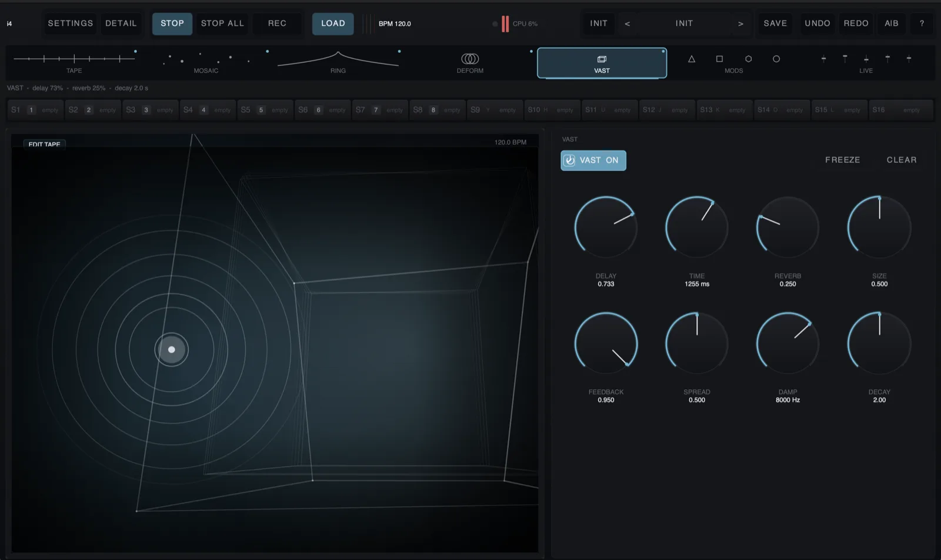Click the DECAY knob
The height and width of the screenshot is (560, 941).
point(879,343)
